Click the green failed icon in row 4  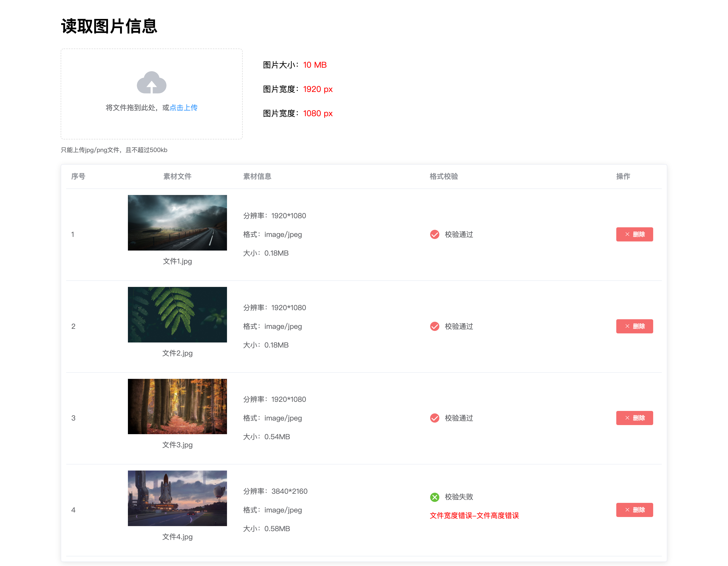coord(434,497)
